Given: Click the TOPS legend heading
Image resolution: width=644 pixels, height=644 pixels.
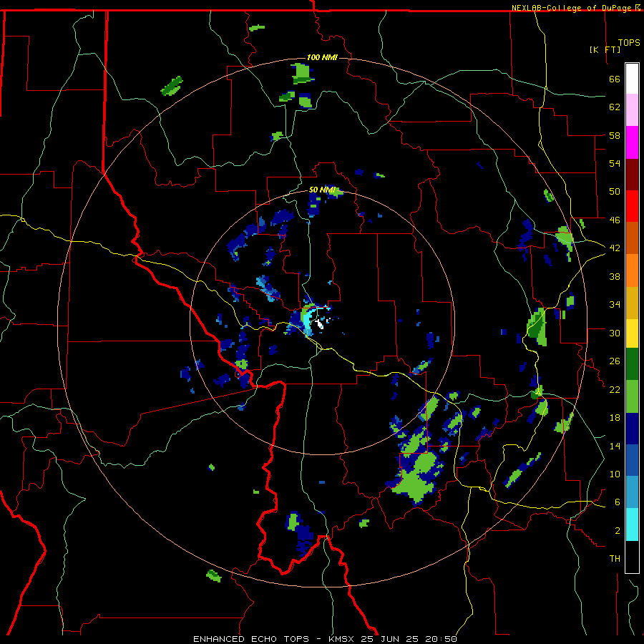Looking at the screenshot, I should point(629,42).
